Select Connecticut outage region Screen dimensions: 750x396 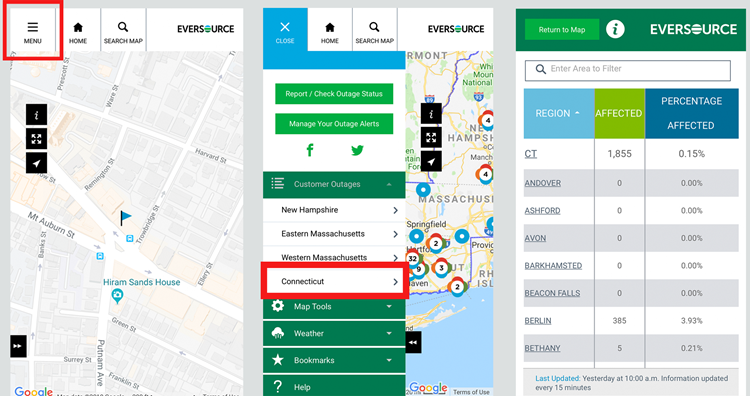[x=334, y=281]
